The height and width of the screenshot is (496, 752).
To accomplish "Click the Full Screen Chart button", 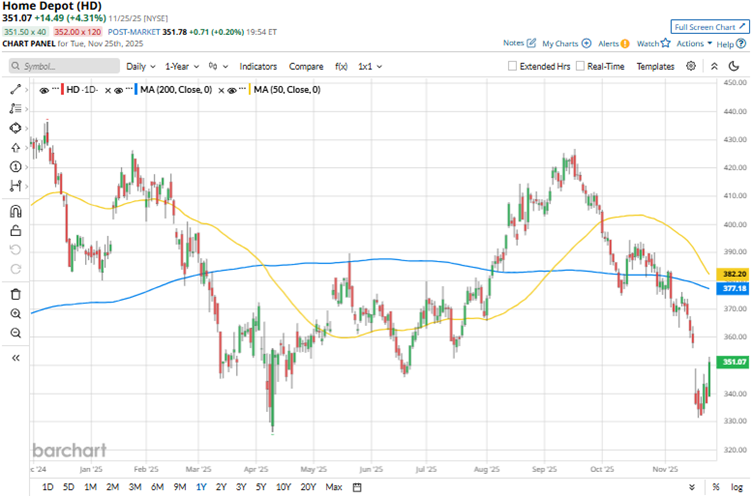I will click(709, 27).
